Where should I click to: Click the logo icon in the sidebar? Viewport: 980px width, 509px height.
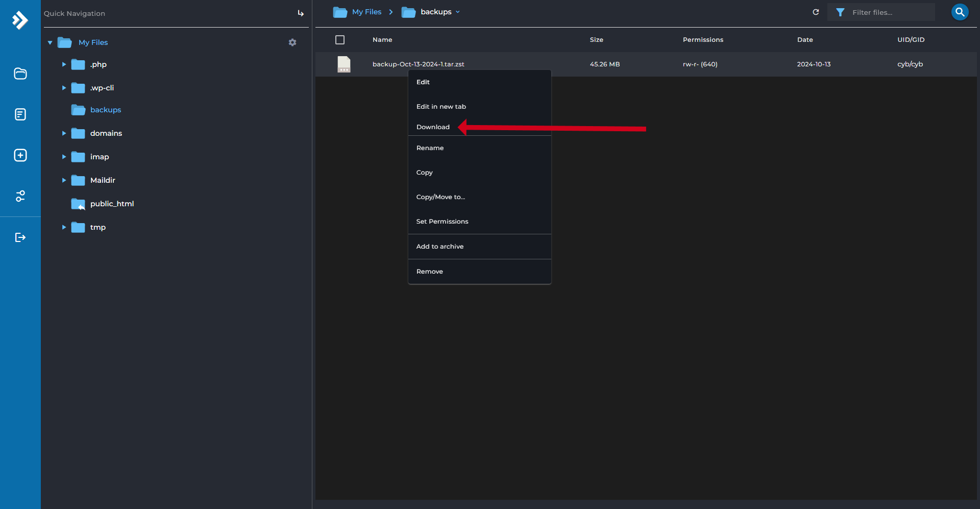click(x=20, y=20)
